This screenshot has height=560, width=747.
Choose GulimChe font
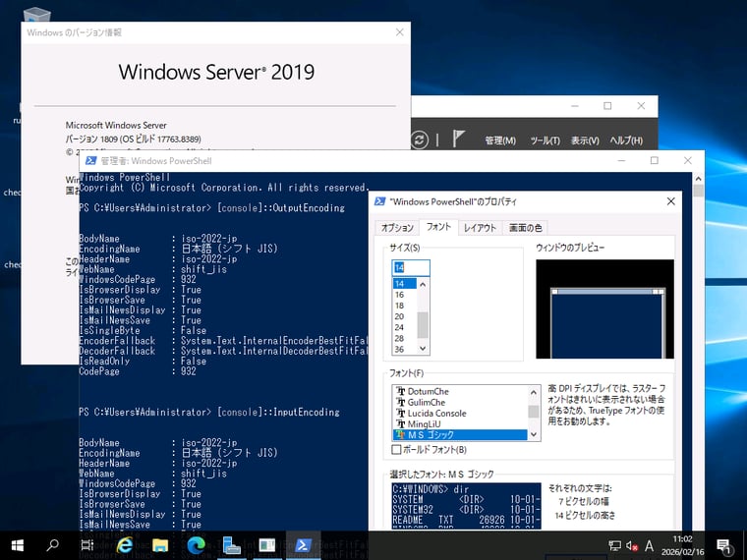tap(460, 403)
